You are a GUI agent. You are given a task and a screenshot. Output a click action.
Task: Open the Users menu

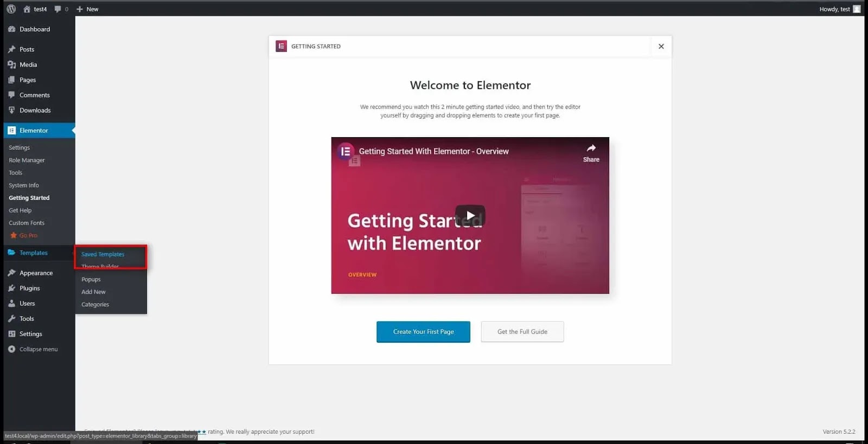(x=27, y=304)
